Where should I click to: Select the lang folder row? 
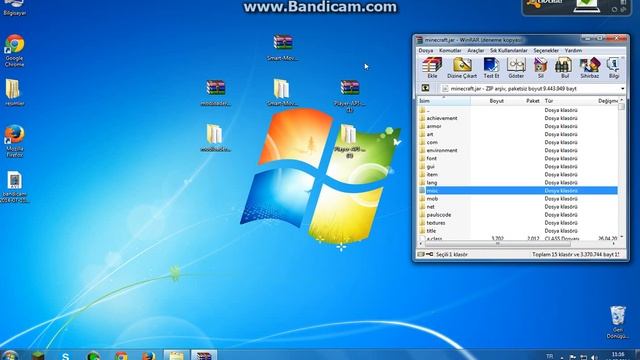(518, 183)
